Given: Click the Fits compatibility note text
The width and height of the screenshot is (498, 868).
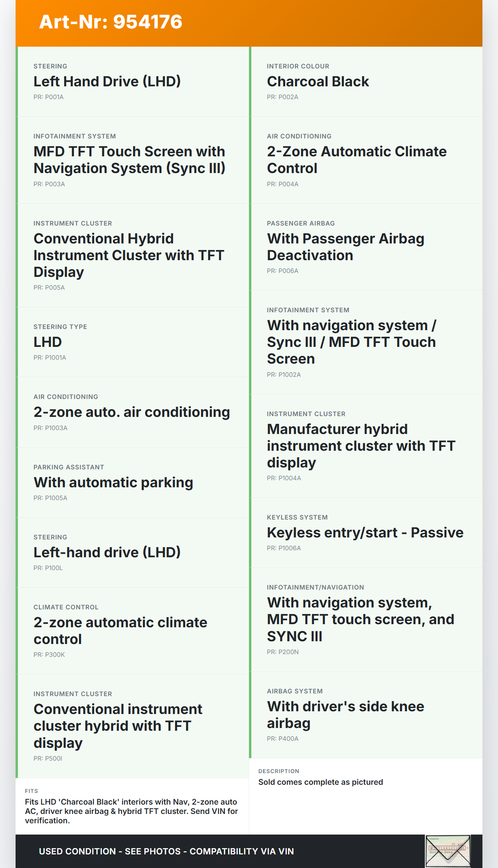Looking at the screenshot, I should point(132,811).
